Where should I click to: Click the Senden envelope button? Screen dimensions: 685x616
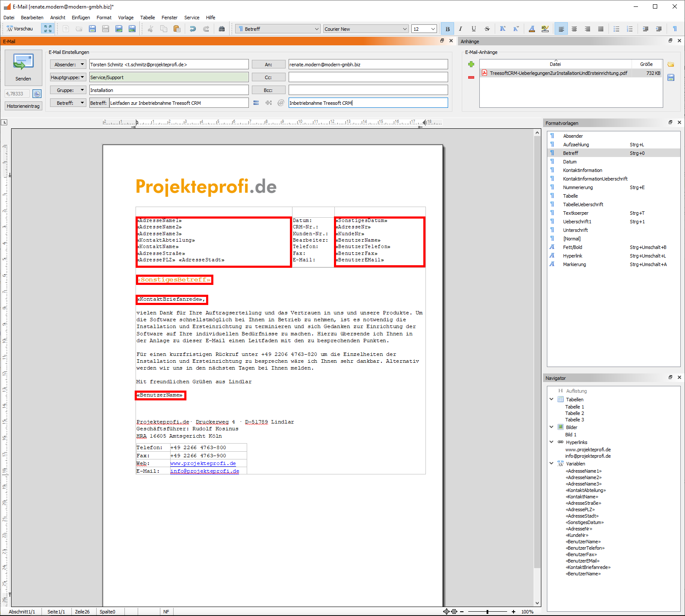23,67
